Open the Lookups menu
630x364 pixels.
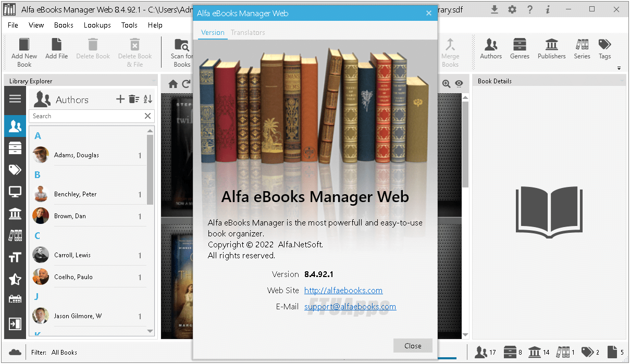pyautogui.click(x=97, y=25)
